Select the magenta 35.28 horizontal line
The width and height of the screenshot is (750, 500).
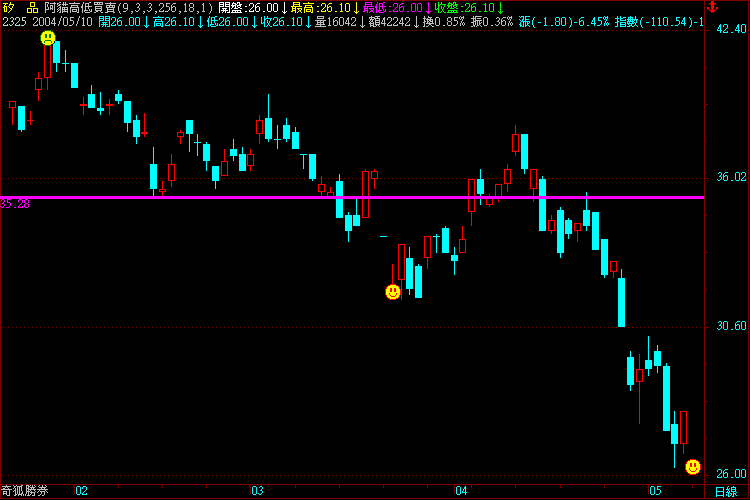click(x=352, y=197)
